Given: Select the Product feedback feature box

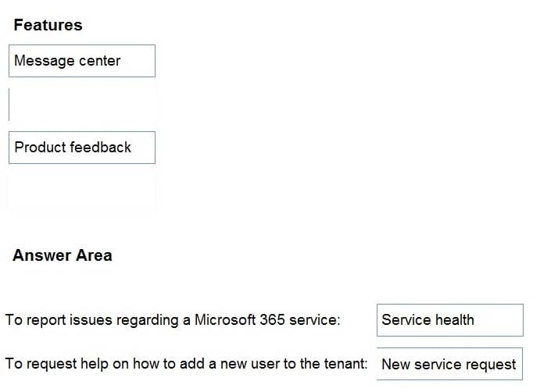Looking at the screenshot, I should [82, 148].
